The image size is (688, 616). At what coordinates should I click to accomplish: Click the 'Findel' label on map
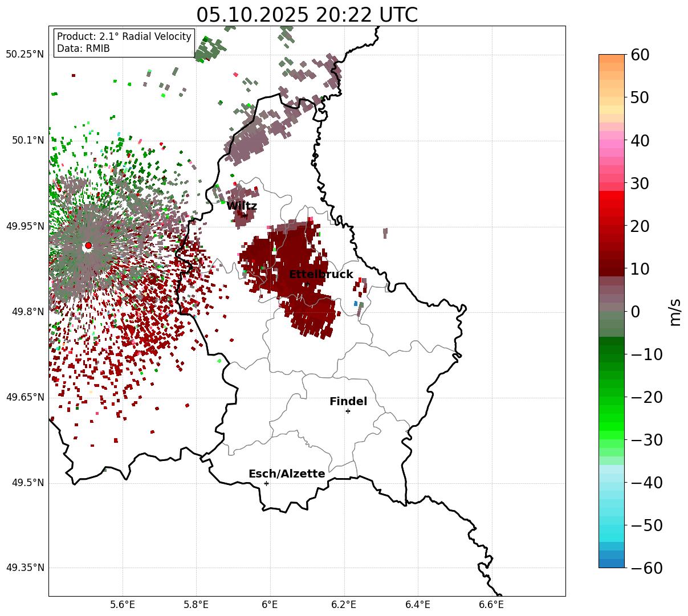pyautogui.click(x=348, y=402)
